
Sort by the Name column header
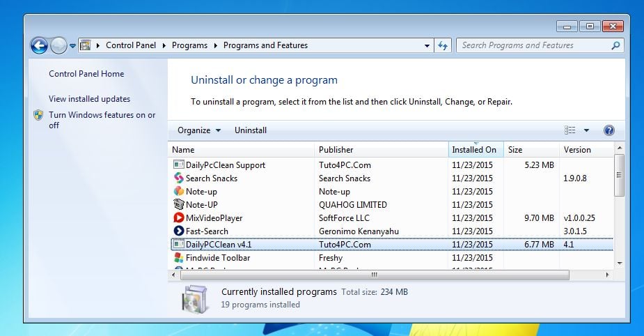pos(241,150)
